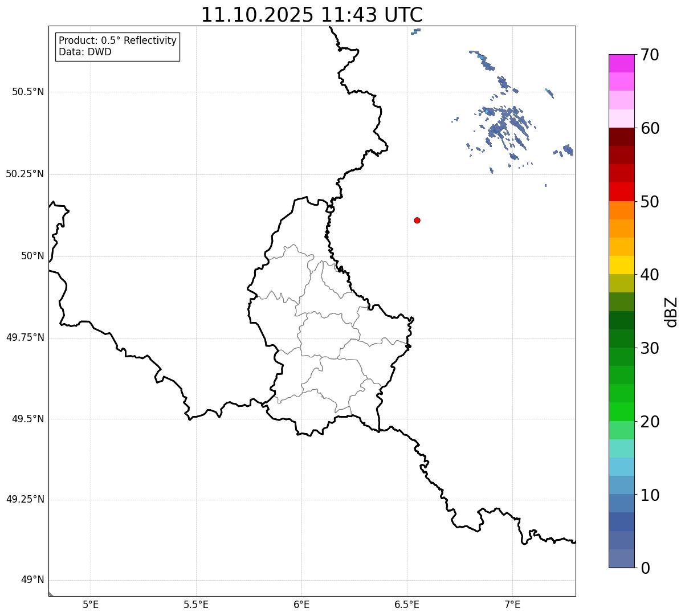This screenshot has height=616, width=685.
Task: Click the 7°E longitude label
Action: 512,604
